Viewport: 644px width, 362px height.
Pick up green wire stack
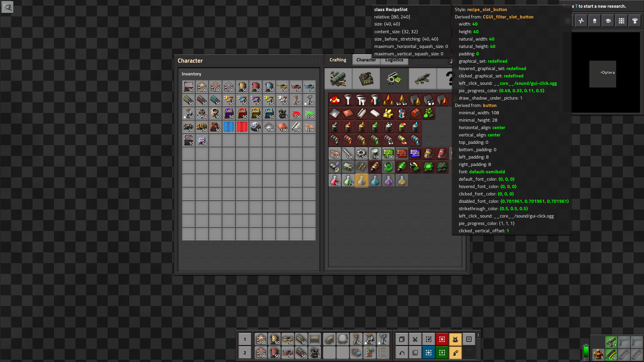click(309, 113)
